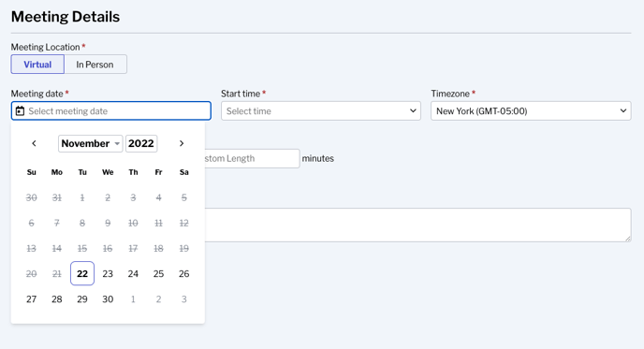This screenshot has height=349, width=644.
Task: Pick December 2 in last row
Action: (x=158, y=298)
